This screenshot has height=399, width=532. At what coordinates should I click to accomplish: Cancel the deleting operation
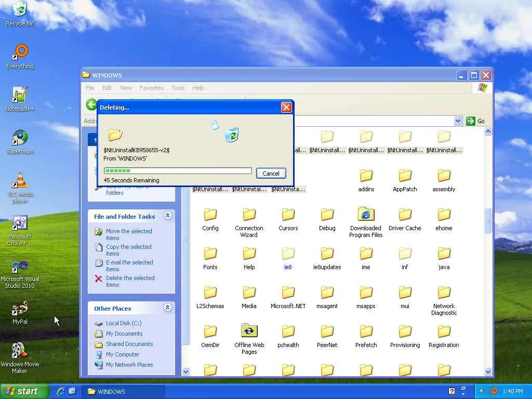[x=271, y=174]
